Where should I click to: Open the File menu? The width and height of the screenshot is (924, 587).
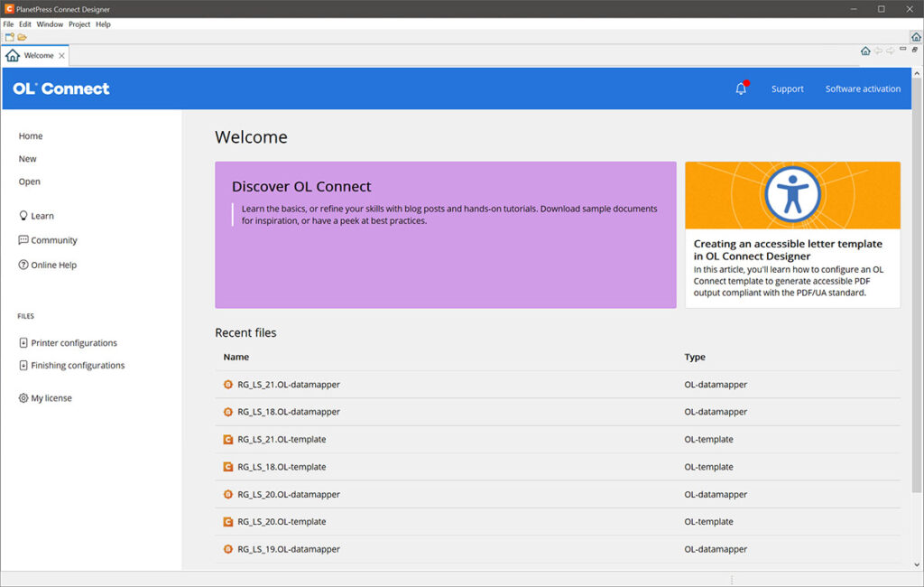pyautogui.click(x=8, y=24)
